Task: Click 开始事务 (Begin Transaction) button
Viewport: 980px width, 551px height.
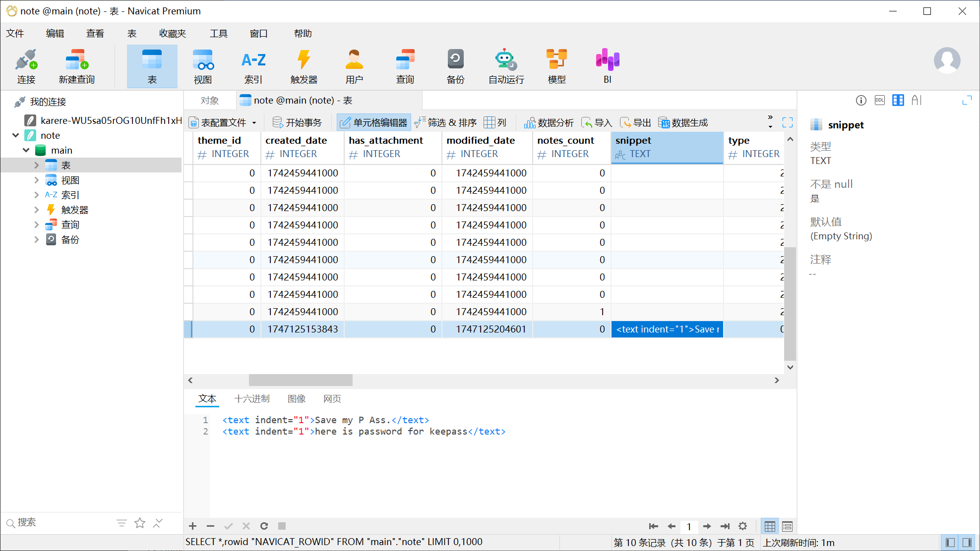Action: tap(297, 122)
